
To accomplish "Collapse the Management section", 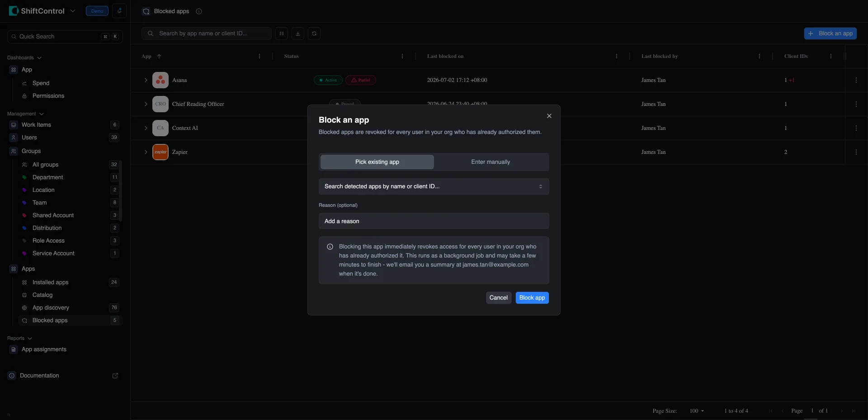I will point(25,114).
